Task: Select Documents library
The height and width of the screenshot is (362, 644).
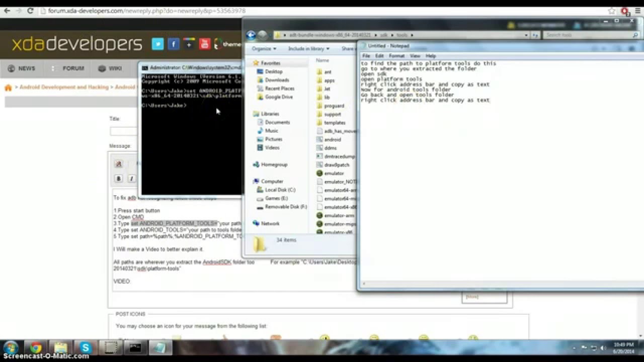Action: click(273, 122)
